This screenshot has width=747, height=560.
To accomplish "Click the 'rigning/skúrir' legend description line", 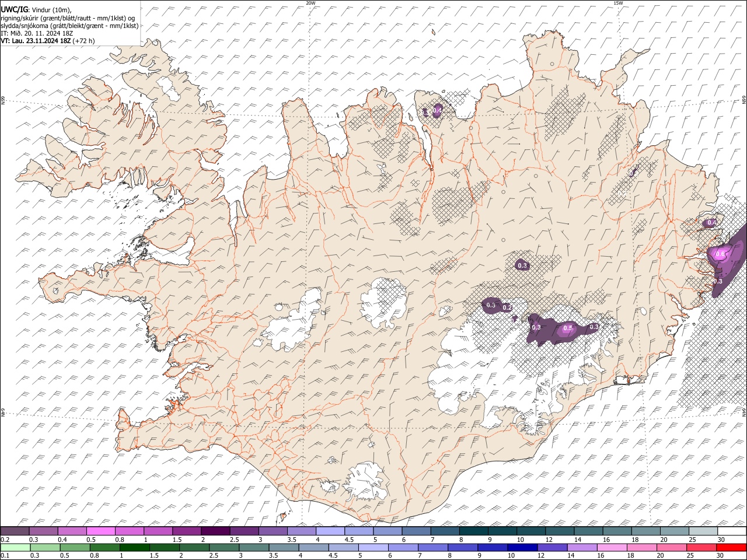I will click(x=68, y=18).
